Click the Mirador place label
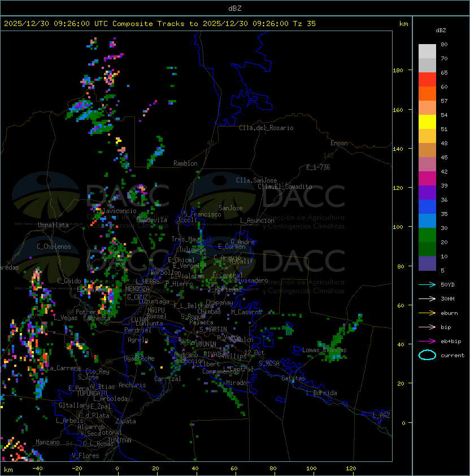The height and width of the screenshot is (476, 470). click(238, 383)
